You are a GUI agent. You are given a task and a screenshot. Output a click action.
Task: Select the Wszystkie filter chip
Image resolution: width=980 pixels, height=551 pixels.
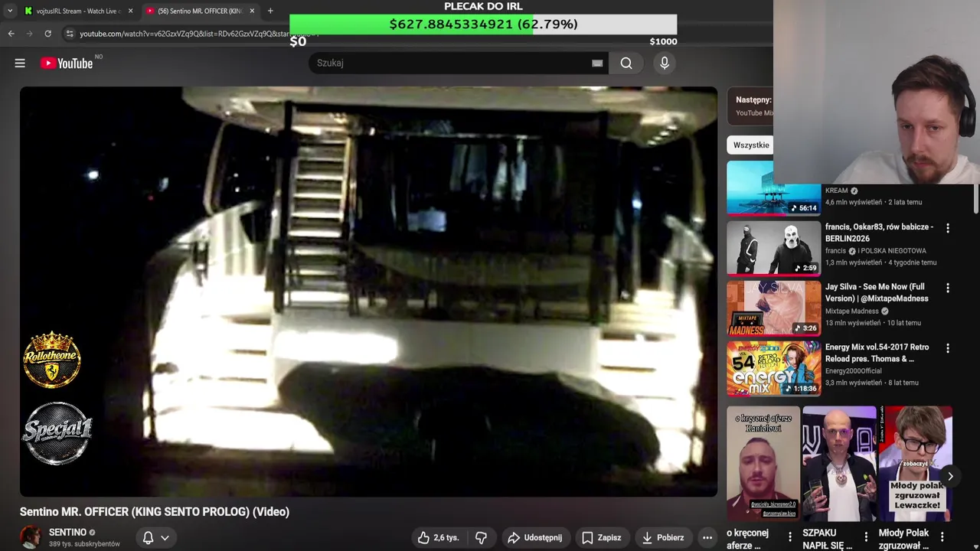[751, 145]
